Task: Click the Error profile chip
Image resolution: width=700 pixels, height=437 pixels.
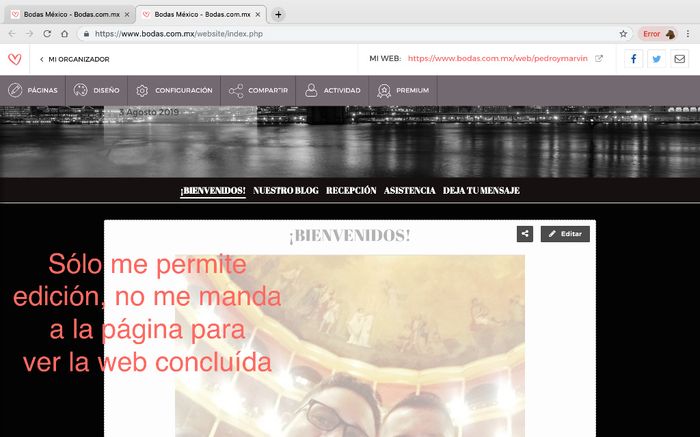Action: point(658,34)
